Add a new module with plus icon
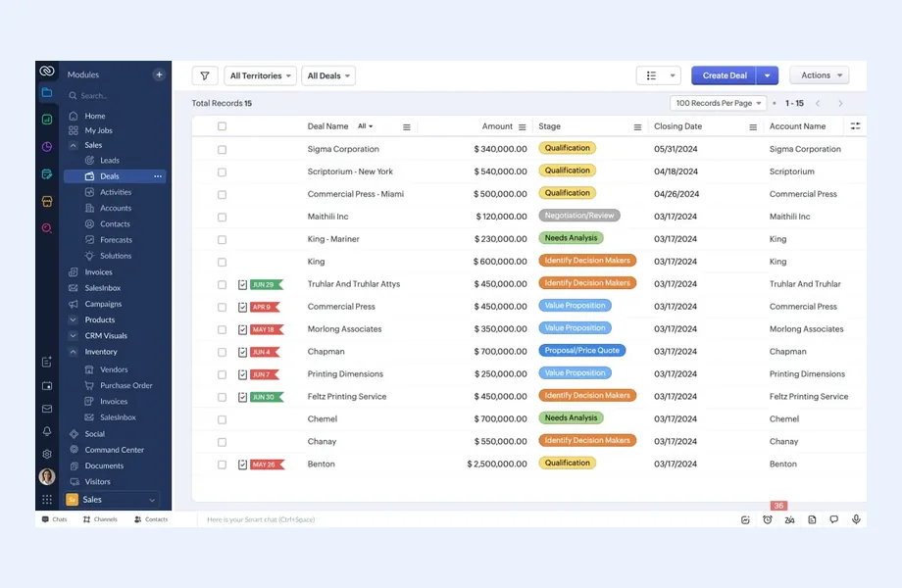The width and height of the screenshot is (902, 588). pyautogui.click(x=159, y=74)
